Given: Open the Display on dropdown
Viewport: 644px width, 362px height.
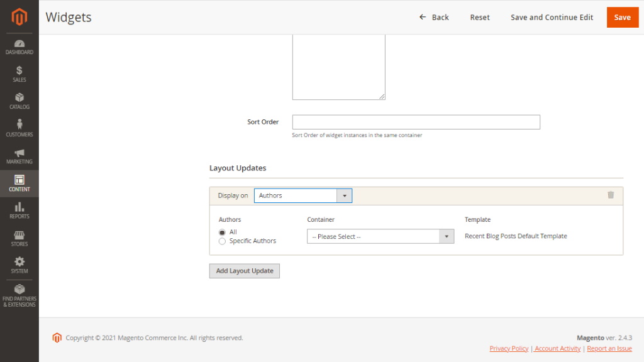Looking at the screenshot, I should click(303, 196).
